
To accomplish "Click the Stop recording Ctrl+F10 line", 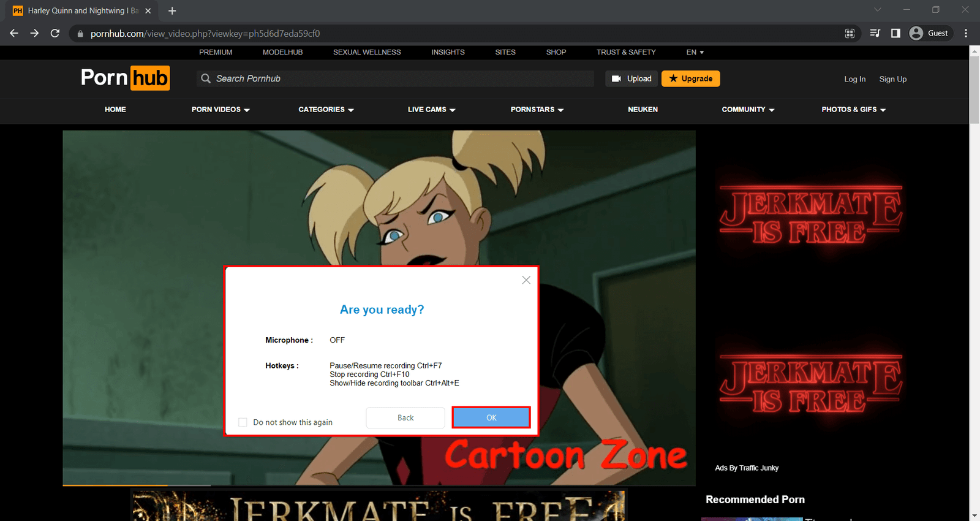I will (x=369, y=375).
